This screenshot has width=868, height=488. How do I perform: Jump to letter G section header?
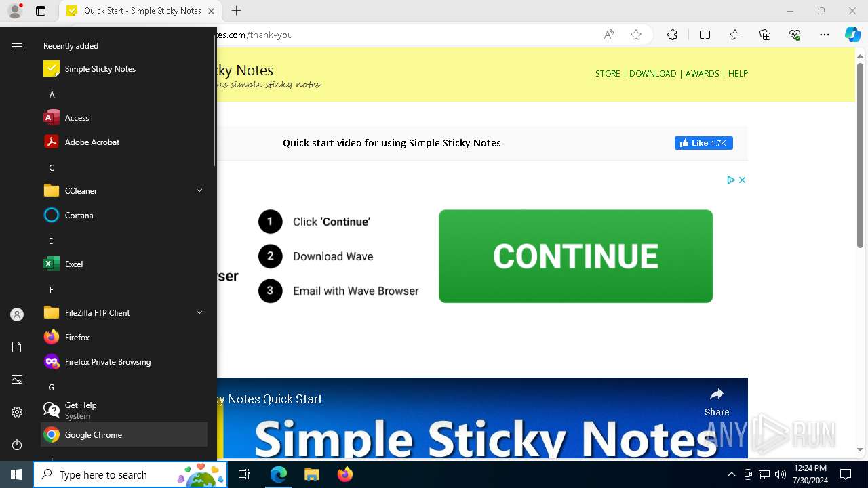[52, 387]
